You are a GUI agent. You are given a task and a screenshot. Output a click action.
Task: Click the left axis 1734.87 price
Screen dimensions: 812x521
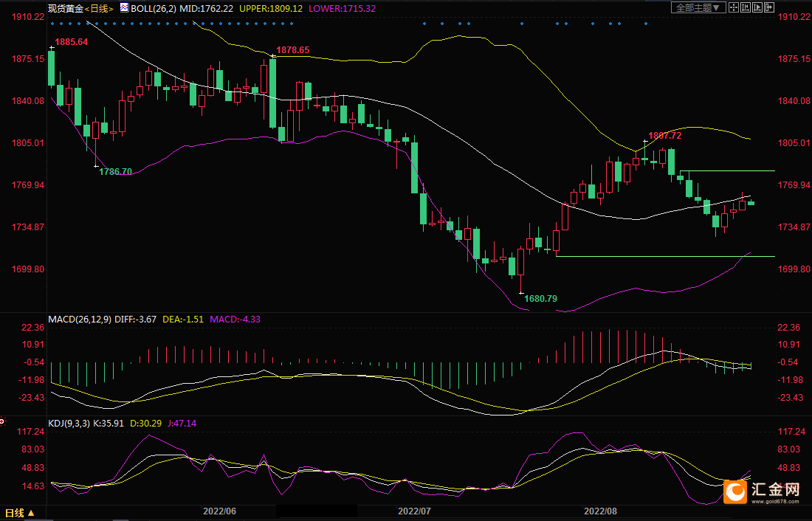(28, 227)
